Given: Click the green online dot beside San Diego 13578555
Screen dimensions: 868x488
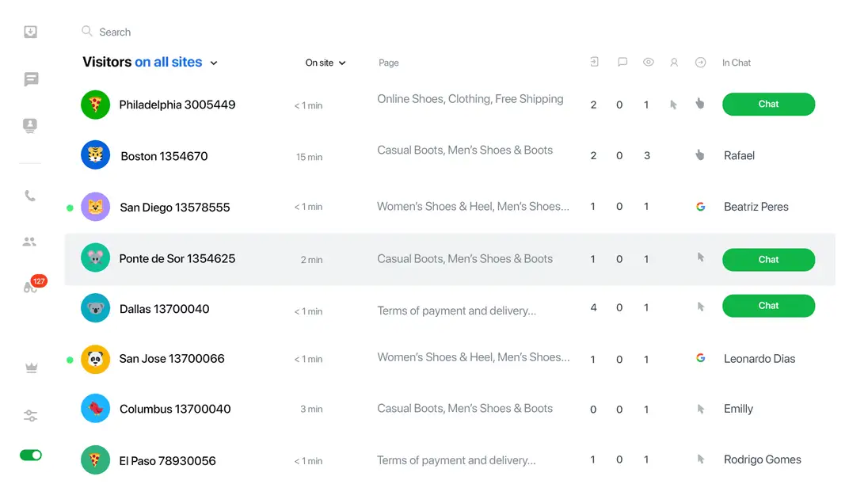Looking at the screenshot, I should (x=70, y=206).
